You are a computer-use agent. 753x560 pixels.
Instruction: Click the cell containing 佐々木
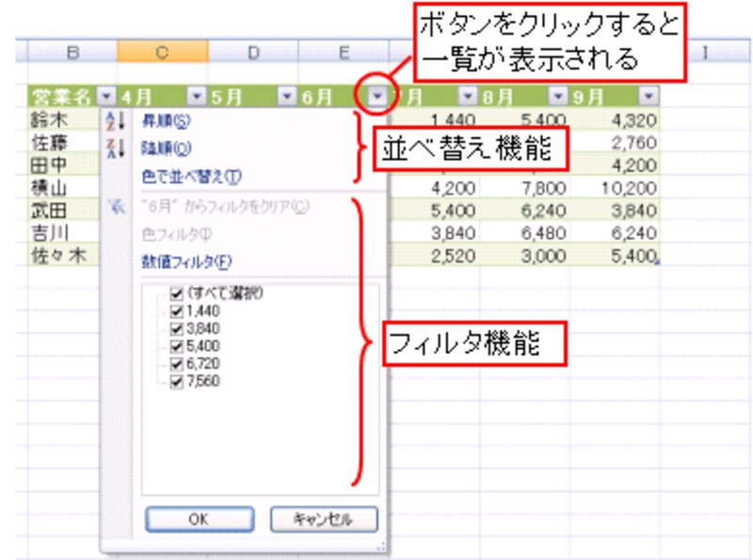tap(64, 255)
